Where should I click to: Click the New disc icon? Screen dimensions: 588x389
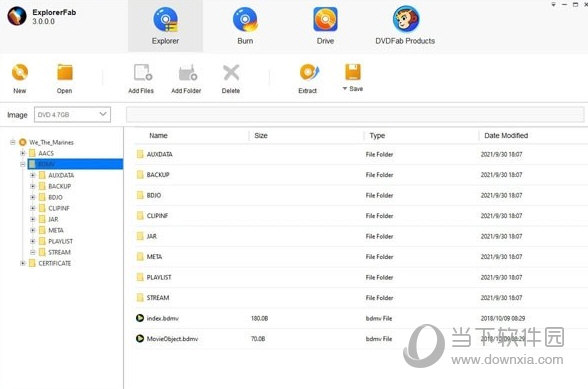pos(20,72)
